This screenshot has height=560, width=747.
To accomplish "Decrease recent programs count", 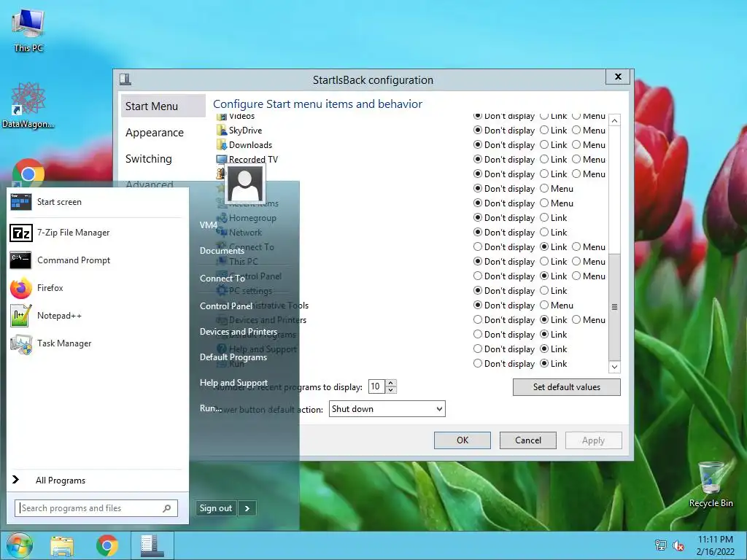I will 391,390.
